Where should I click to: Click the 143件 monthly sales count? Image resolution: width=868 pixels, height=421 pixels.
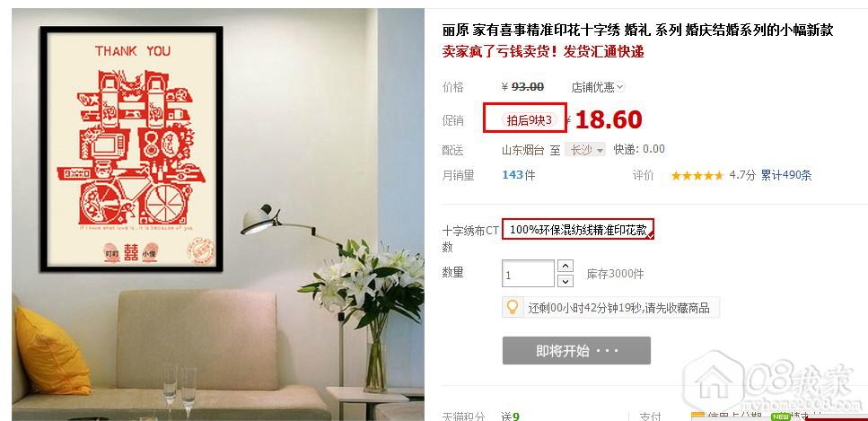click(519, 175)
